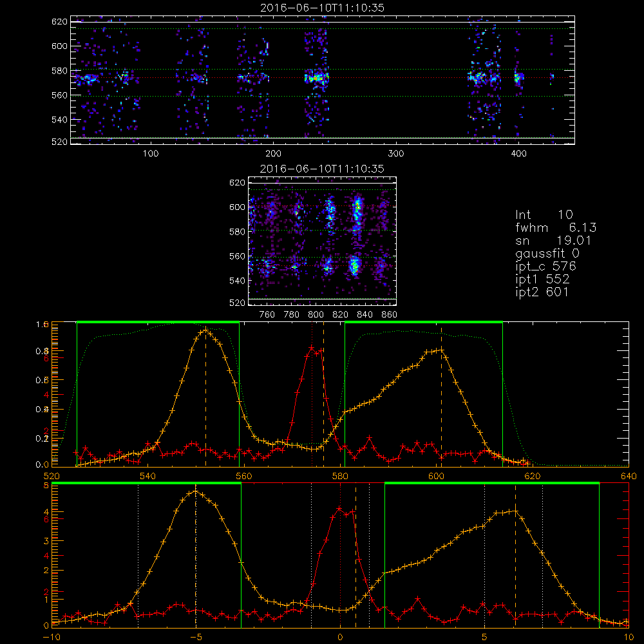Click x-axis label '300' in top image
644x644 pixels.
coord(396,154)
